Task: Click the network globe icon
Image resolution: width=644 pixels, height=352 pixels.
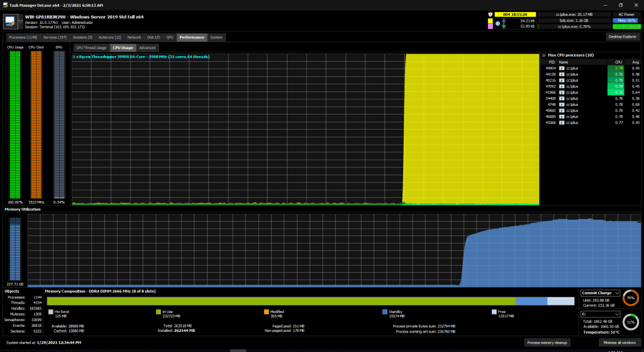Action: tap(498, 23)
